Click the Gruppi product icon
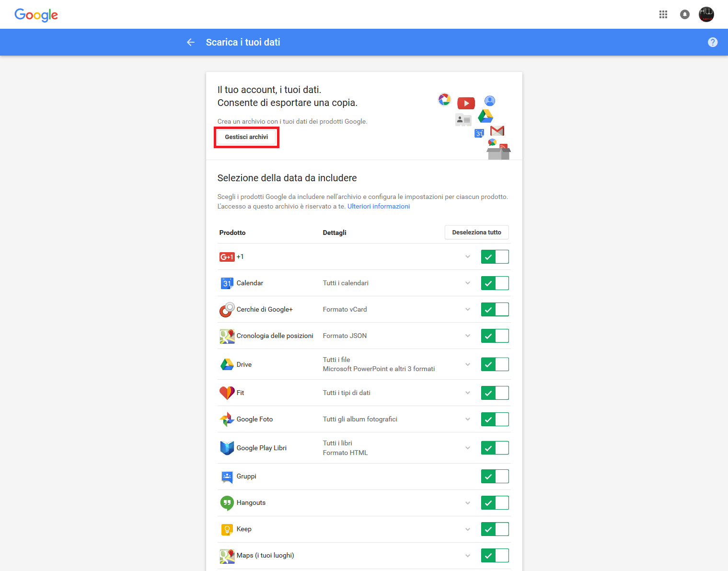728x571 pixels. tap(227, 477)
